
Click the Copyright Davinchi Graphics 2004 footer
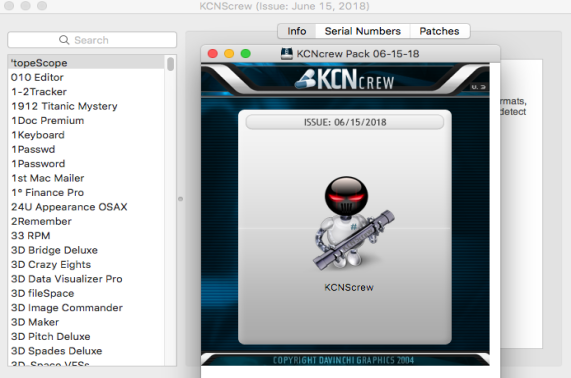(343, 360)
